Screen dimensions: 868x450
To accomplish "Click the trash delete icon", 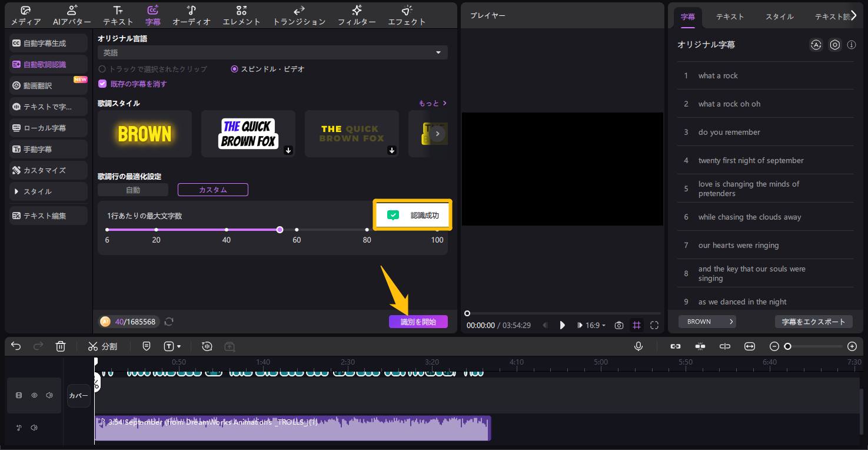I will click(x=61, y=346).
